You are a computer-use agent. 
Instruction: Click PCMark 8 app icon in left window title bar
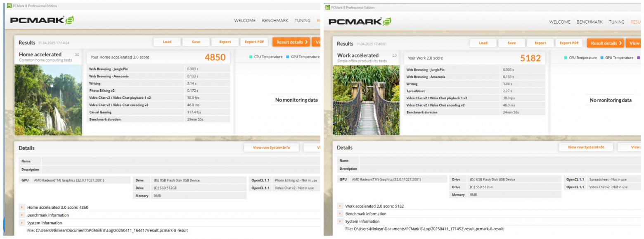tap(9, 6)
